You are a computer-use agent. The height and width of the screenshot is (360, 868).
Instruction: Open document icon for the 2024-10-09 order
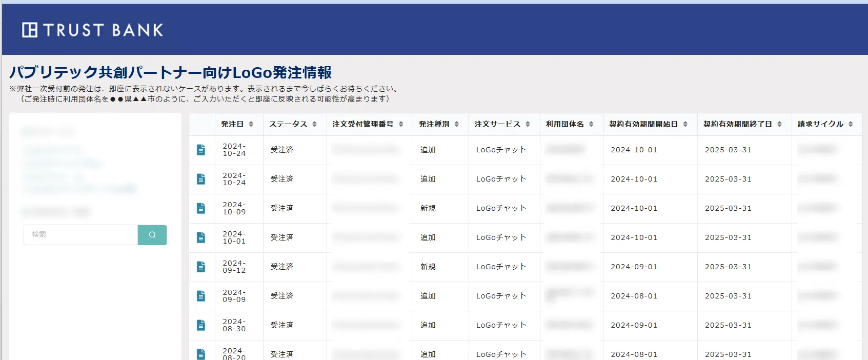[201, 208]
